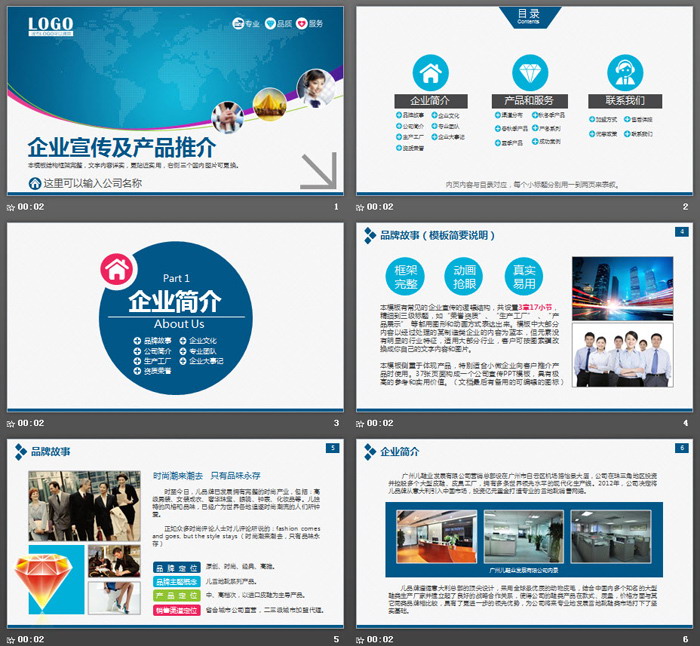This screenshot has width=700, height=646.
Task: Click the home icon beside company name on slide 1
Action: (35, 183)
